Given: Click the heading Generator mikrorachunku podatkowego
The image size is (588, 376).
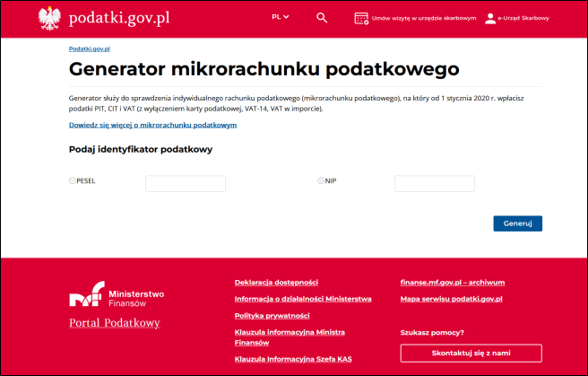Looking at the screenshot, I should [x=264, y=69].
